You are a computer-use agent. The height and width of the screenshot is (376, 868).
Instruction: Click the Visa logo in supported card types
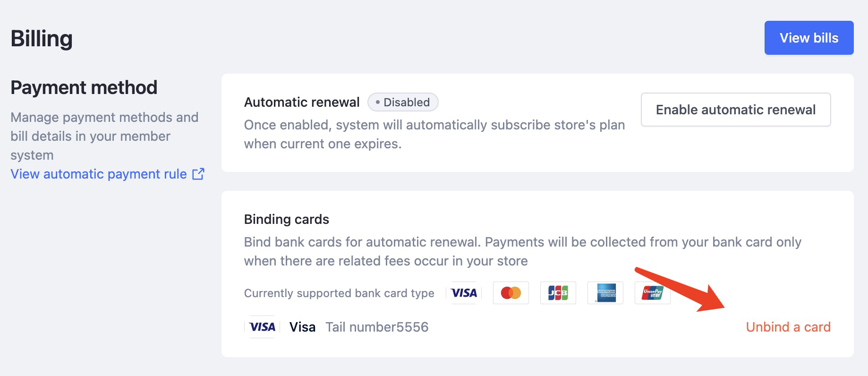pos(464,293)
